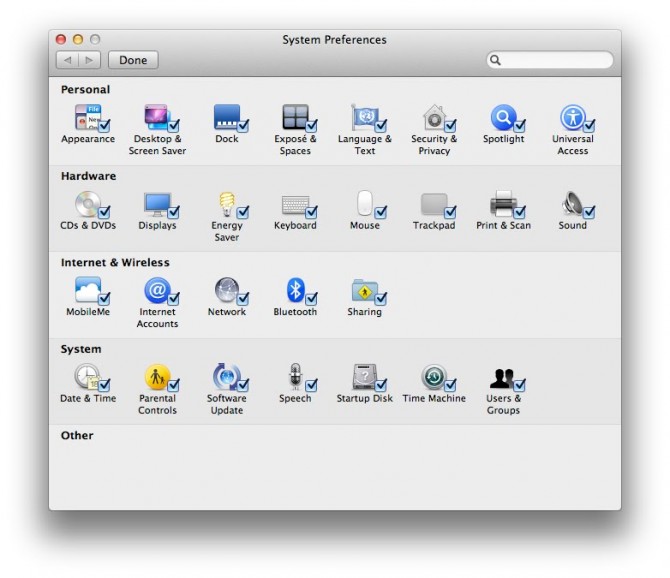Uncheck the Sound pane checkbox
Viewport: 670px width, 578px height.
click(589, 212)
